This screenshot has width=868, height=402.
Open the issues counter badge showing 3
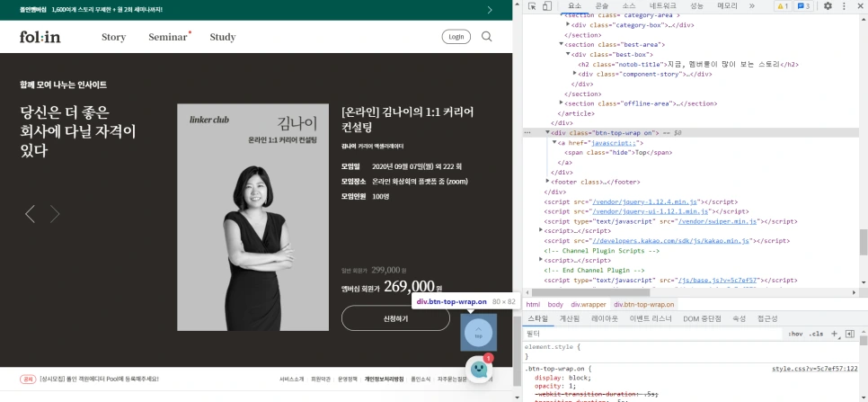[804, 6]
